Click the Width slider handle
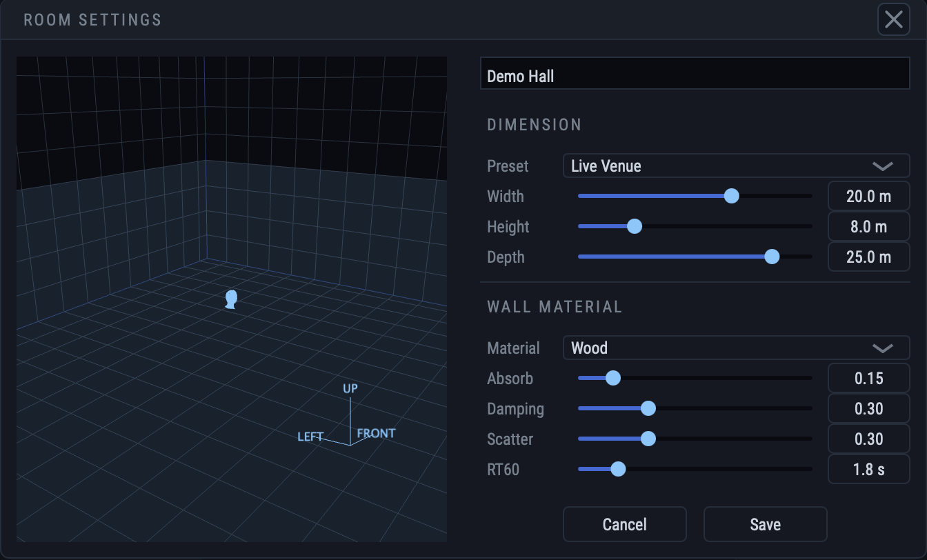927x560 pixels. [x=732, y=197]
